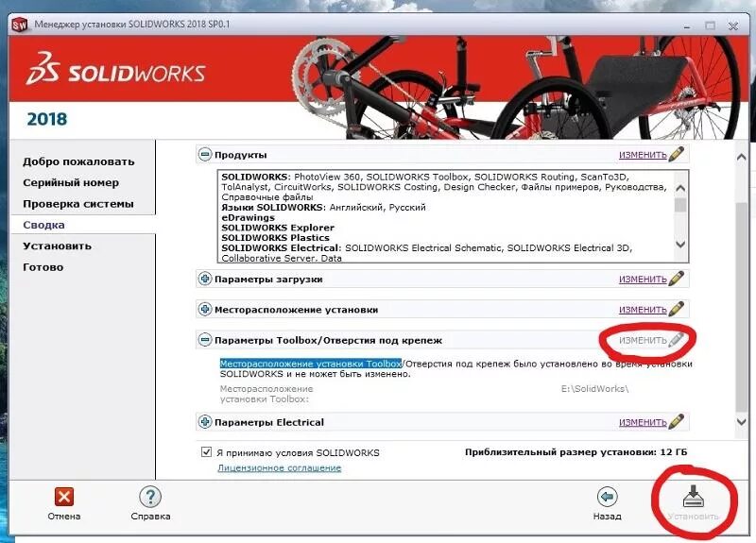Image resolution: width=756 pixels, height=543 pixels.
Task: Toggle the Я принимаю условия SOLIDWORKS checkbox
Action: pyautogui.click(x=206, y=452)
